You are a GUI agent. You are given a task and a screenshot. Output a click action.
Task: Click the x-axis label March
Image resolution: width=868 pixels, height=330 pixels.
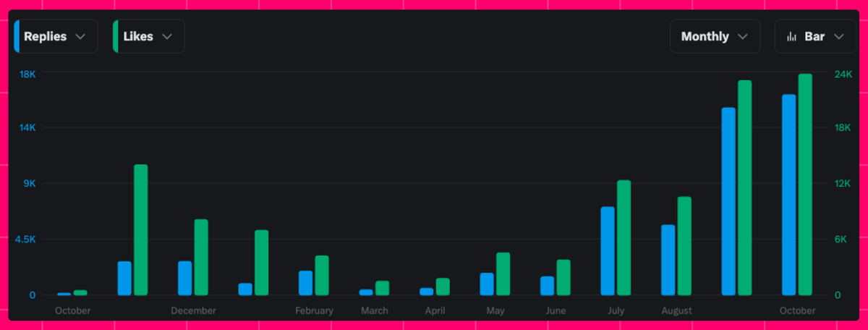[375, 310]
